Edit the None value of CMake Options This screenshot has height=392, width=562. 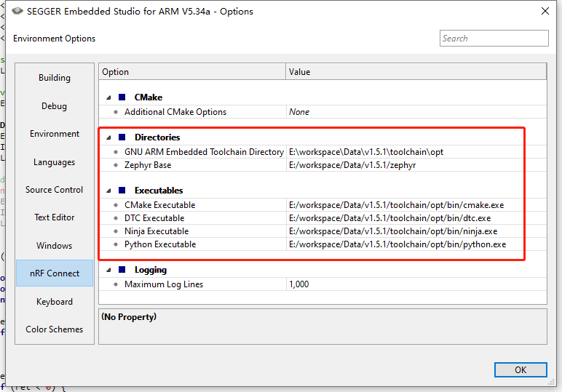(416, 112)
